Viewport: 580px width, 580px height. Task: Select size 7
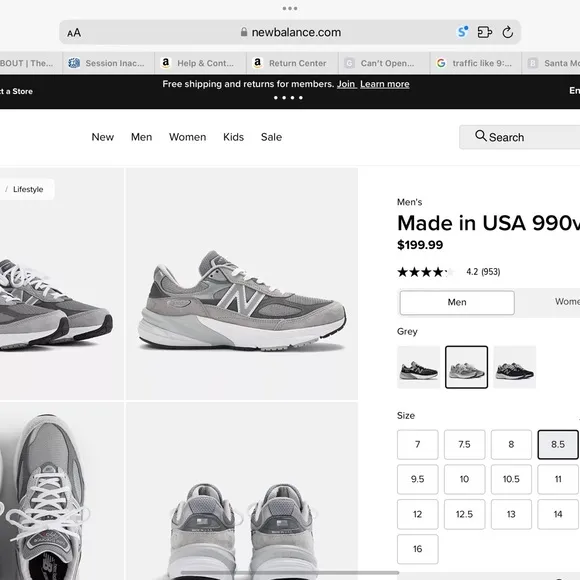418,444
